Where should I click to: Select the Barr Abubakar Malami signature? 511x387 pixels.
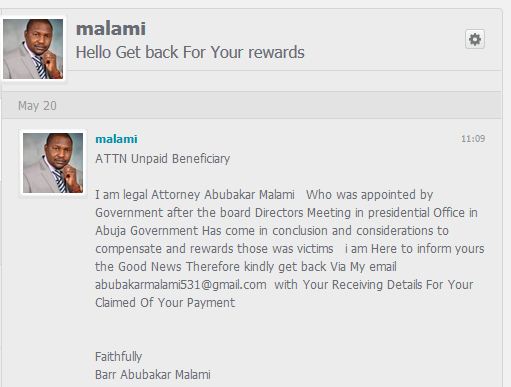point(153,375)
